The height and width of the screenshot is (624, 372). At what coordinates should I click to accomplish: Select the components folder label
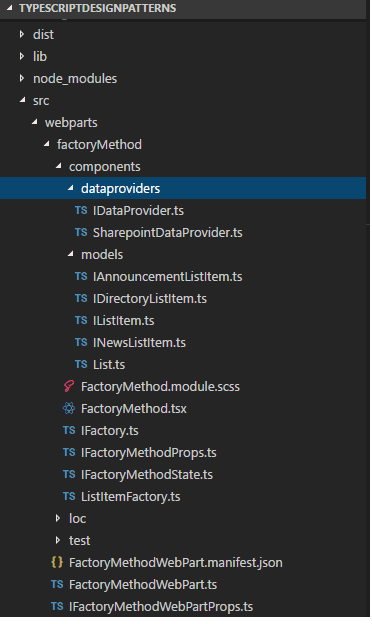tap(105, 167)
